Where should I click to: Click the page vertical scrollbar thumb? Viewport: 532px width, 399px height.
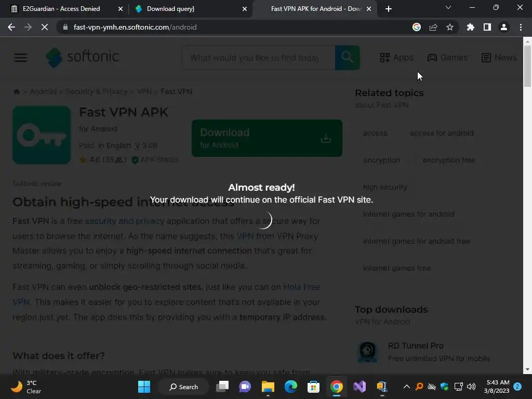tap(527, 66)
